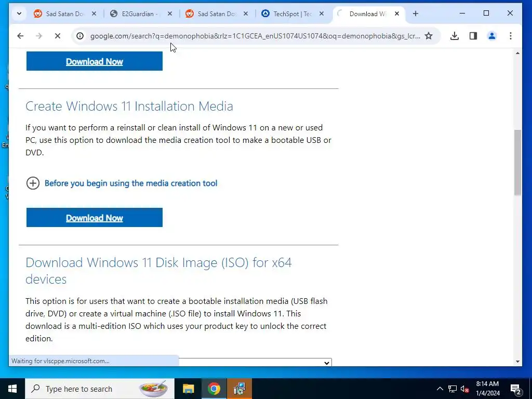Click the plus circle expander icon
Viewport: 532px width, 399px height.
[x=33, y=183]
